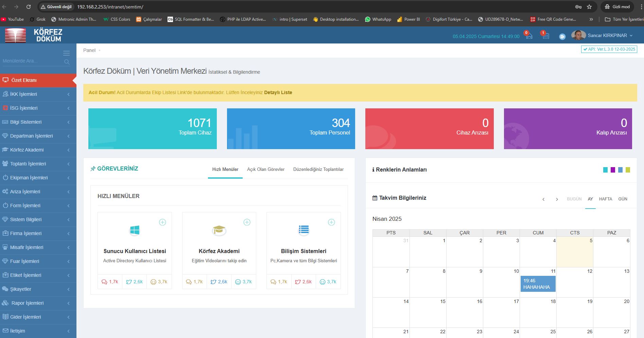Open the Detaylı Liste link in alert
644x338 pixels.
pyautogui.click(x=278, y=92)
